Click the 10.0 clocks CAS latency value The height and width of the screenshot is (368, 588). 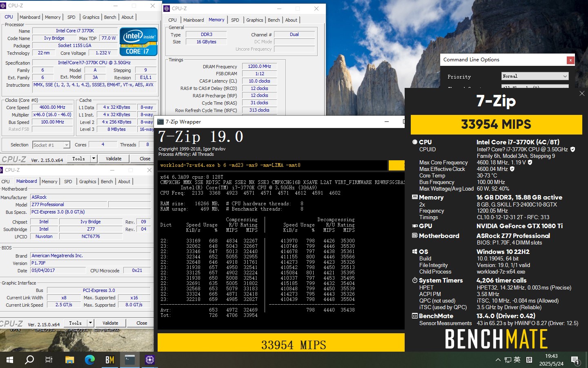[x=259, y=81]
